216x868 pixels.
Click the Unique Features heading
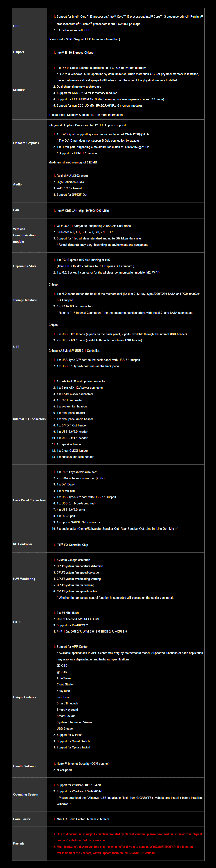(x=25, y=697)
